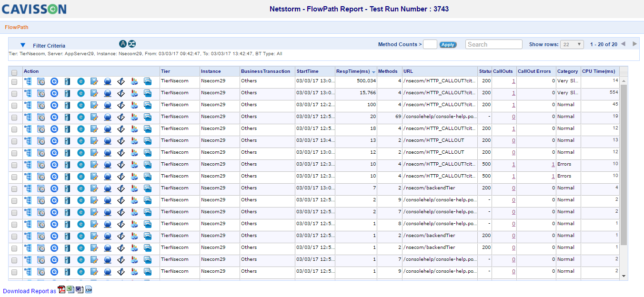Click globe icon in 15,766 ms row

108,93
